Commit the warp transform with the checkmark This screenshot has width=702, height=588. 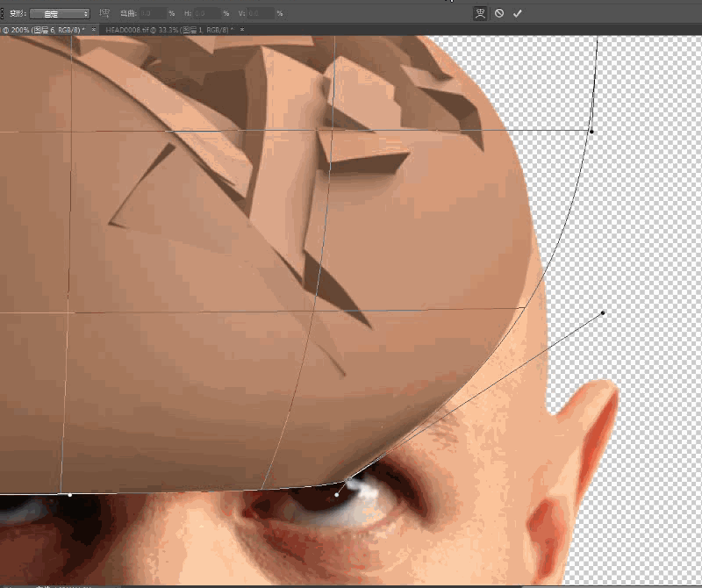pos(518,13)
